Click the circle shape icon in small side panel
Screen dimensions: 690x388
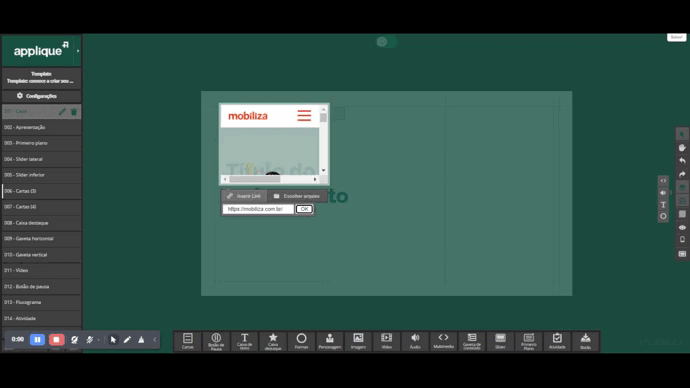(663, 216)
